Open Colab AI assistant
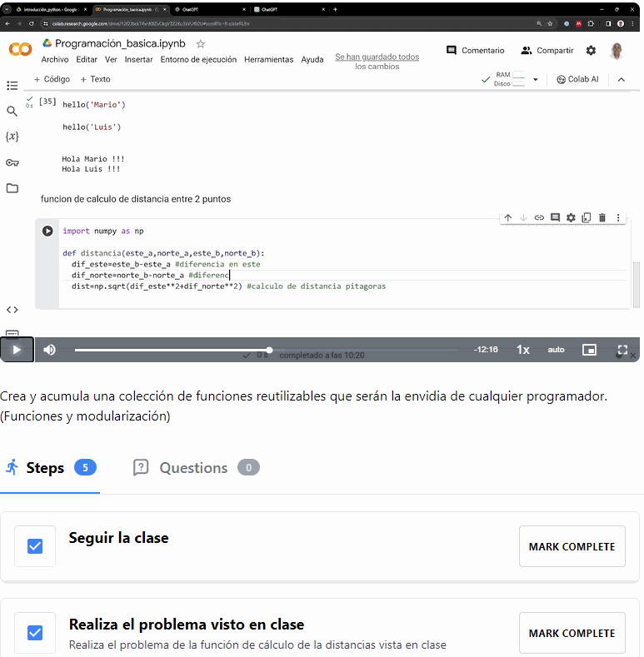 [577, 79]
